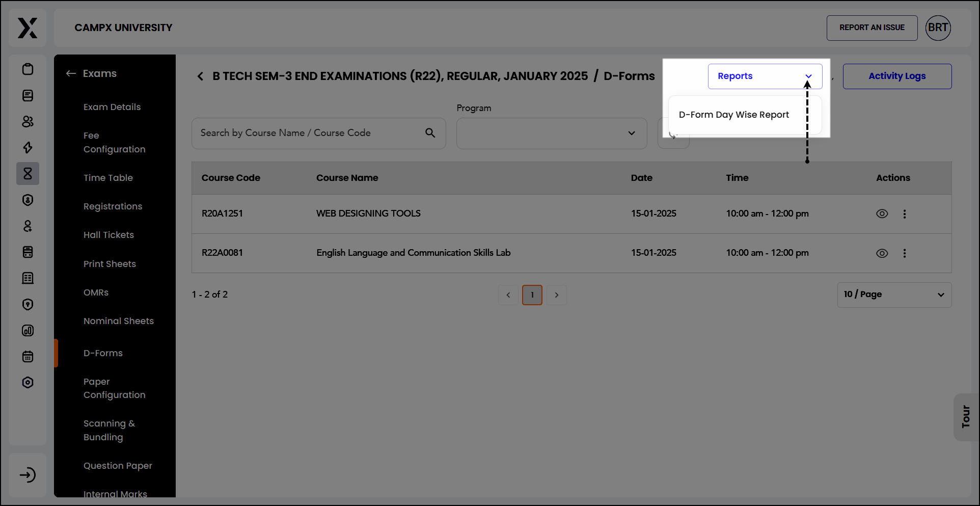Open Question Paper in sidebar
Image resolution: width=980 pixels, height=506 pixels.
coord(118,466)
